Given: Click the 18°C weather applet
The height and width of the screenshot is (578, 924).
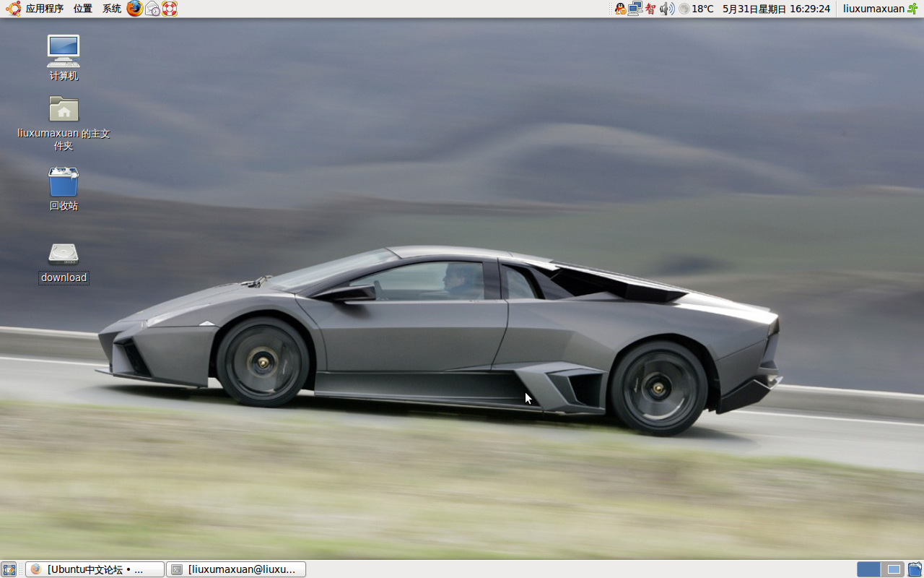Looking at the screenshot, I should click(697, 9).
